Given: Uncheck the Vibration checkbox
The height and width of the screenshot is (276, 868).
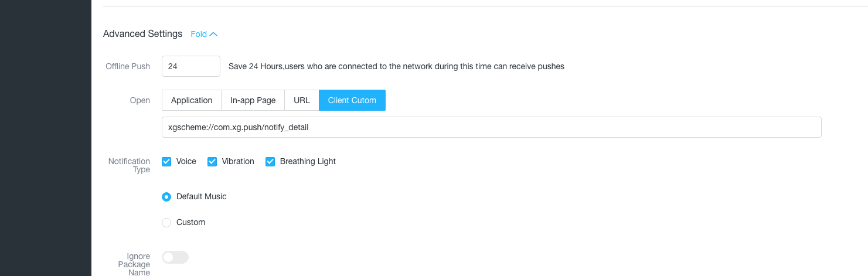Looking at the screenshot, I should point(212,161).
